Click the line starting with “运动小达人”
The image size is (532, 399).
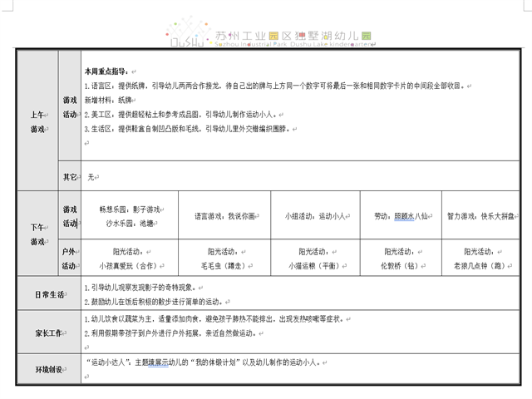pyautogui.click(x=204, y=362)
